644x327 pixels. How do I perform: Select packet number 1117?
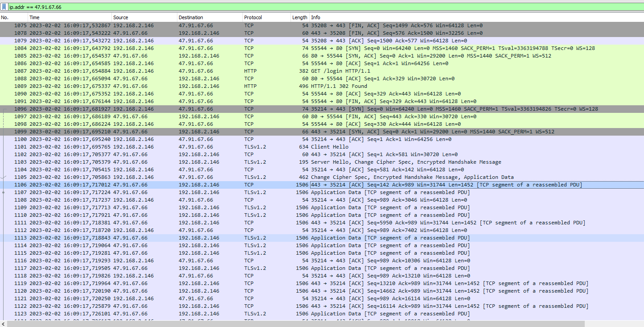click(x=322, y=268)
